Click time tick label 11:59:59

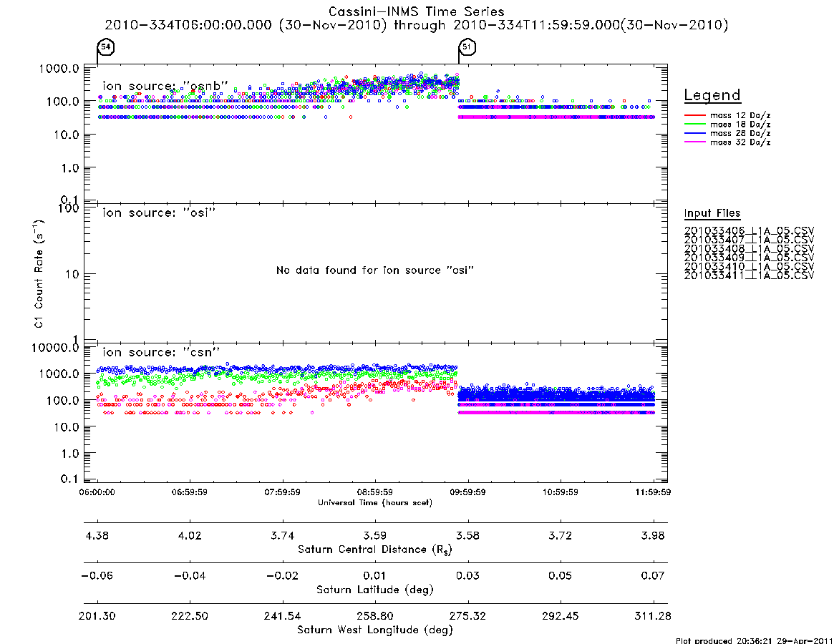point(653,492)
